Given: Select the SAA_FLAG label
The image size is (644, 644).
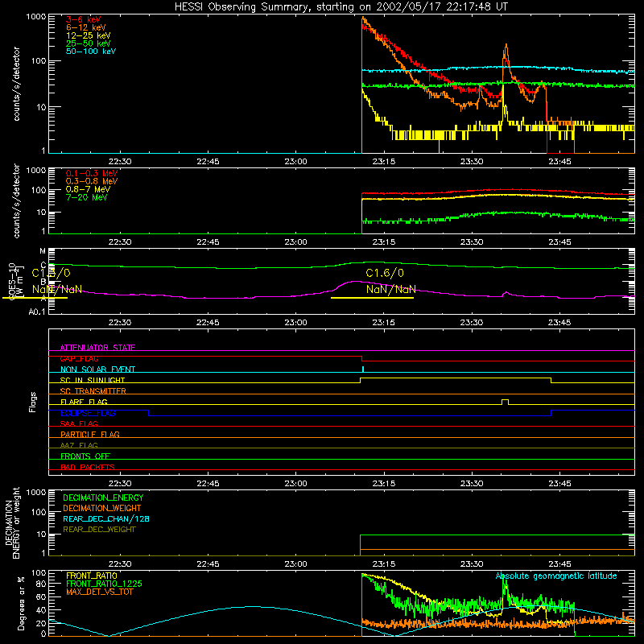Looking at the screenshot, I should point(79,423).
